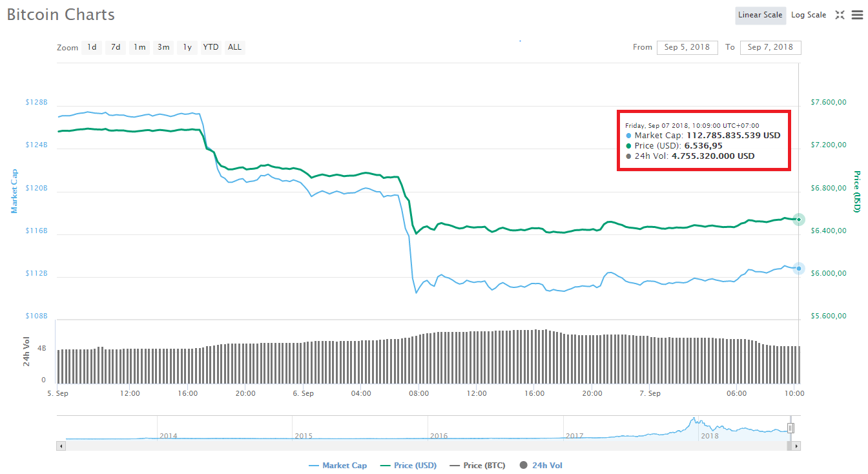Click the $5.600,00 price axis label

point(828,316)
